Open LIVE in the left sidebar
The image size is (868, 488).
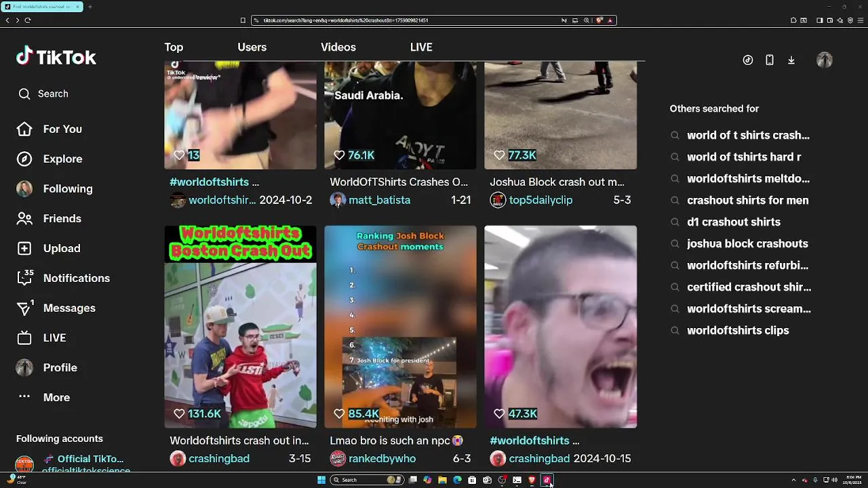41,338
